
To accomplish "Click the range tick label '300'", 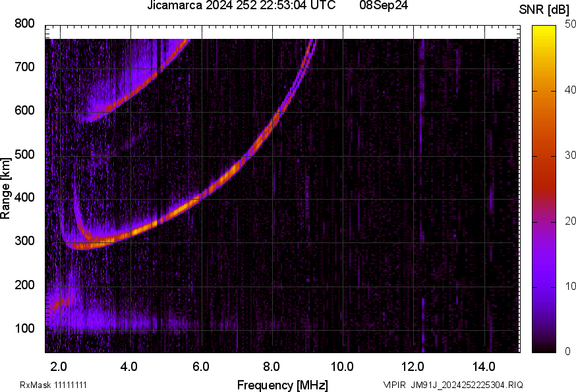I will [x=24, y=241].
